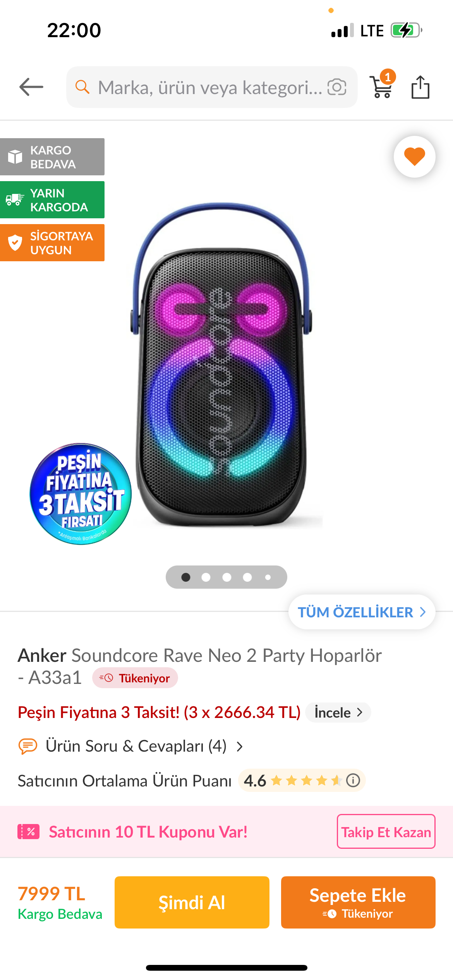453x980 pixels.
Task: Tap the orange magnifier search icon
Action: 82,87
